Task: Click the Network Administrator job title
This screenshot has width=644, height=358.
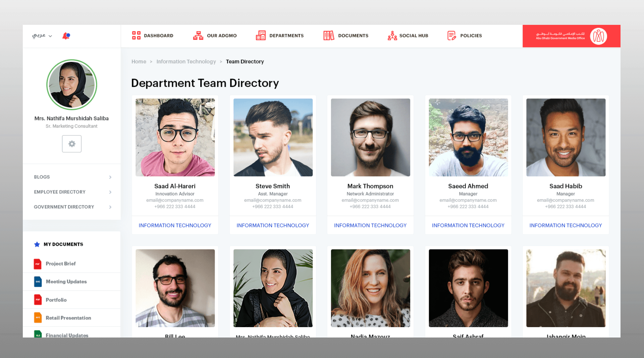Action: pos(370,194)
